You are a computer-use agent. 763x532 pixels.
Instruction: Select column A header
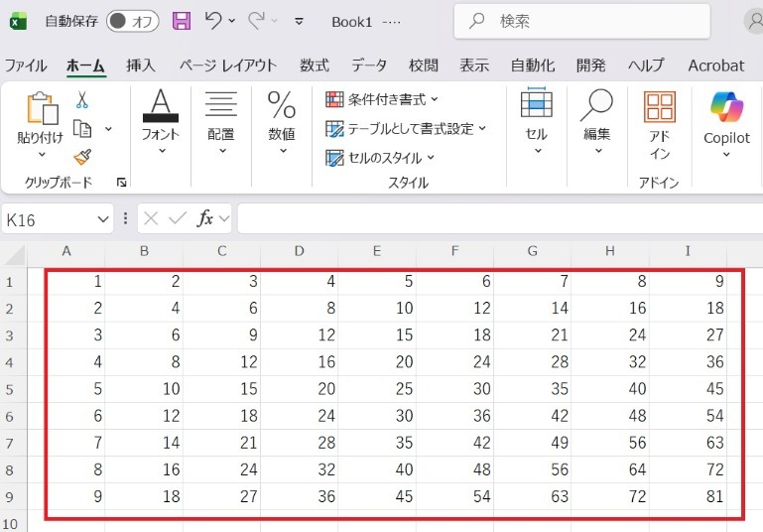66,251
